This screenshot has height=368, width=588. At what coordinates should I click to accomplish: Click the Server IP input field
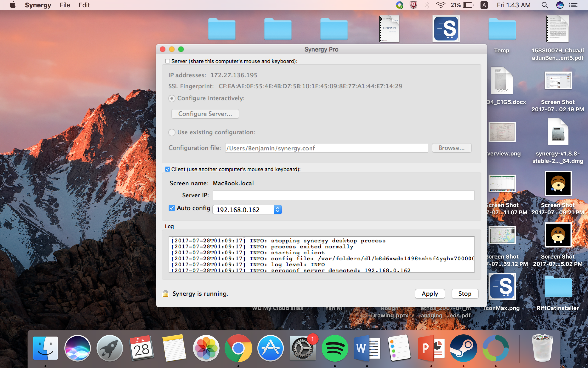point(343,195)
